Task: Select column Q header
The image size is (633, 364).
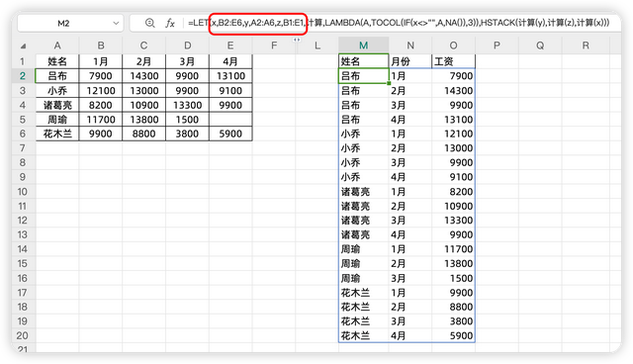Action: pyautogui.click(x=540, y=45)
